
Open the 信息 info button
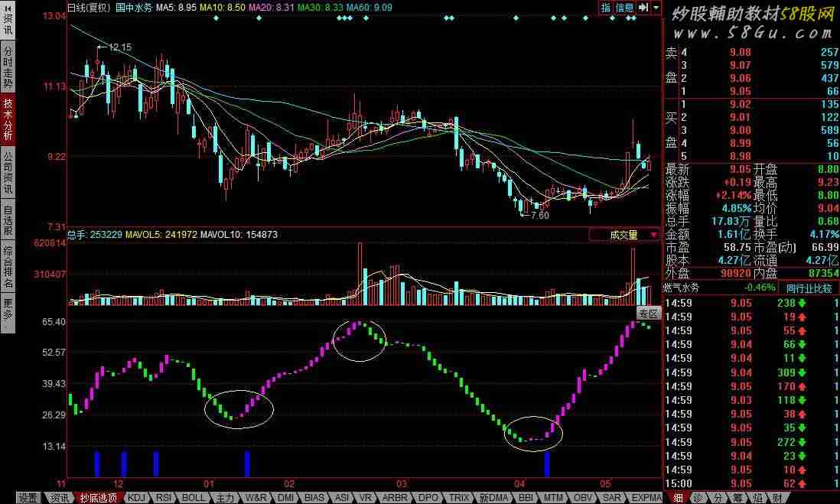[x=625, y=8]
